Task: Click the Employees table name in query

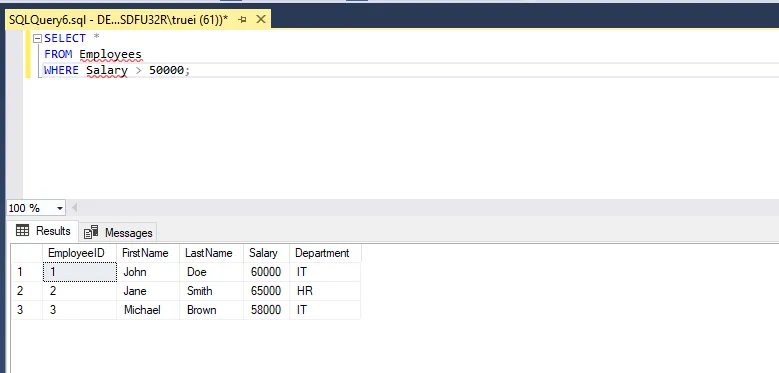Action: 110,54
